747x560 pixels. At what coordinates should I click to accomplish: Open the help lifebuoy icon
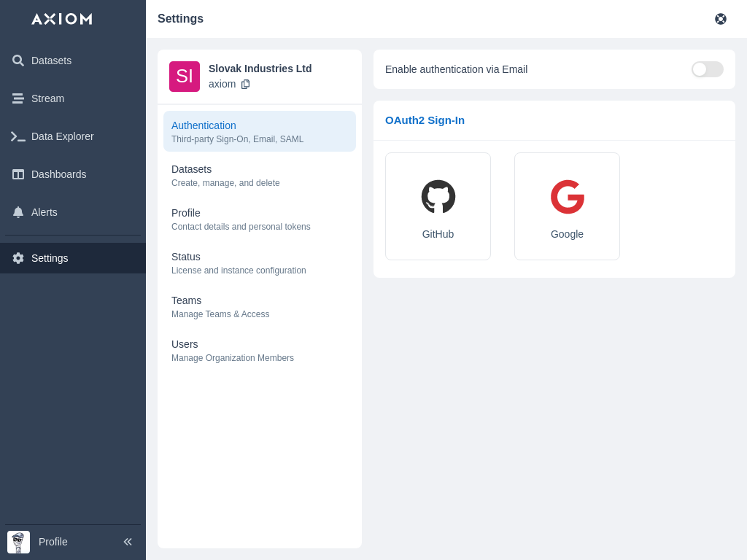tap(721, 19)
